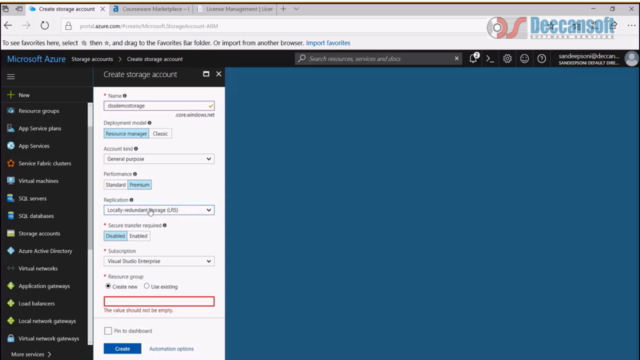Click the account avatar picture
Screen dimensions: 640x360
point(632,59)
